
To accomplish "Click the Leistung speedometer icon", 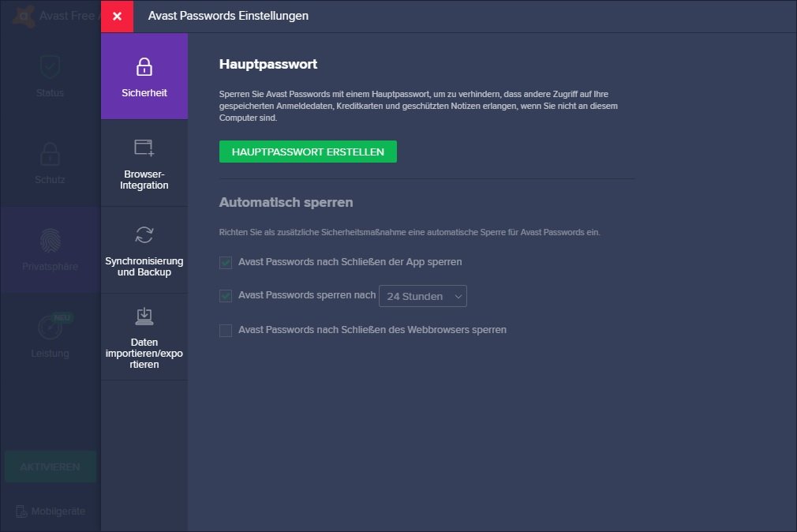I will click(x=50, y=327).
